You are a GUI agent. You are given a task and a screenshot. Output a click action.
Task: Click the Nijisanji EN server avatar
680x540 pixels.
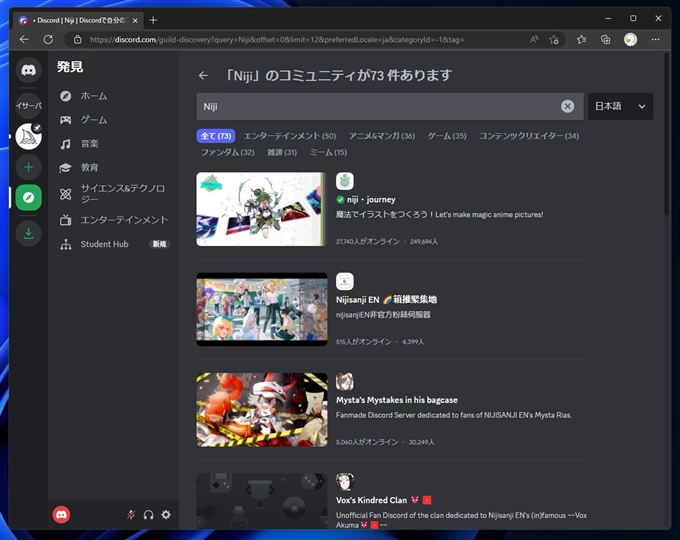345,281
